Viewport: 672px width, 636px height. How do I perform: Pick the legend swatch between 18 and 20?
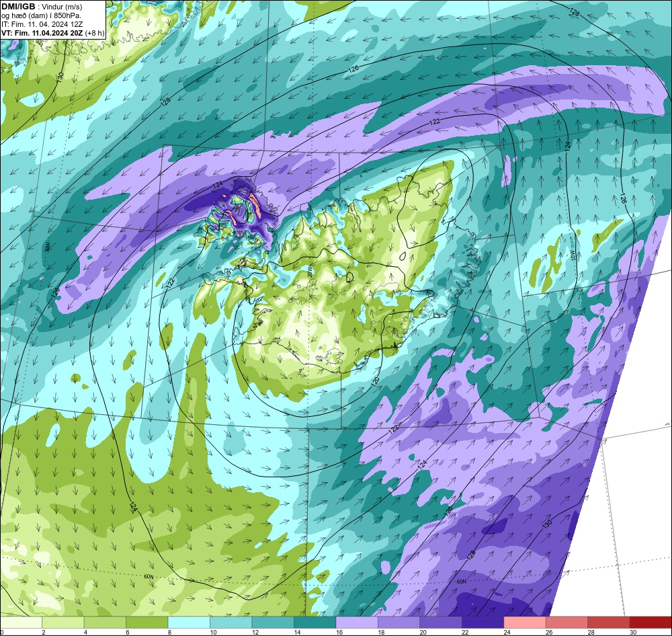(399, 623)
